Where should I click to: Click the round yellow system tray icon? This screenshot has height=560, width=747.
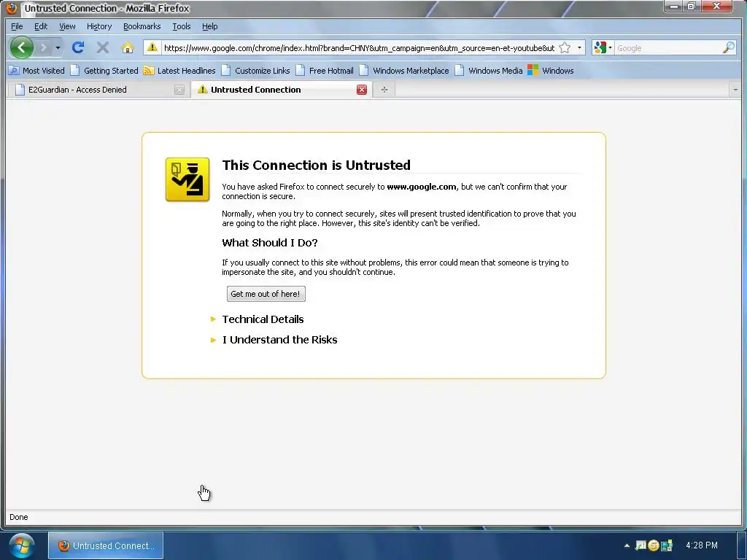coord(653,545)
